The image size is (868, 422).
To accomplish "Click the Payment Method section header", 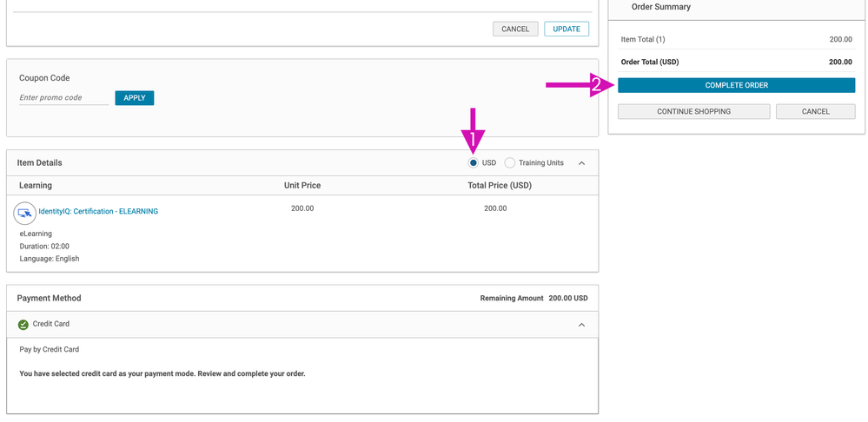I will (50, 299).
